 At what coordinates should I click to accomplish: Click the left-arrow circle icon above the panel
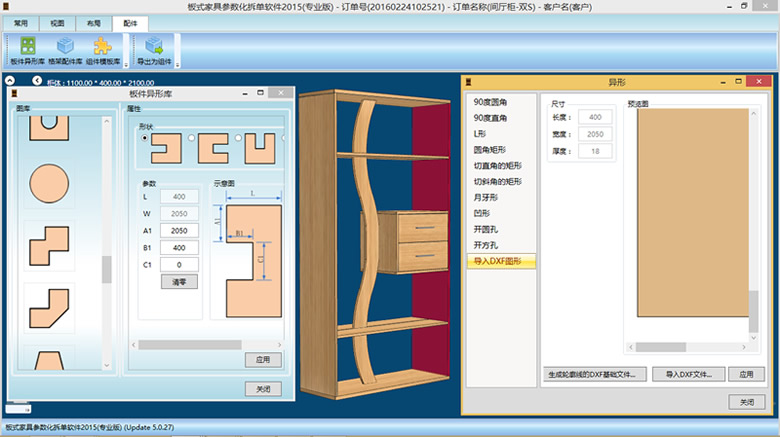coord(38,80)
